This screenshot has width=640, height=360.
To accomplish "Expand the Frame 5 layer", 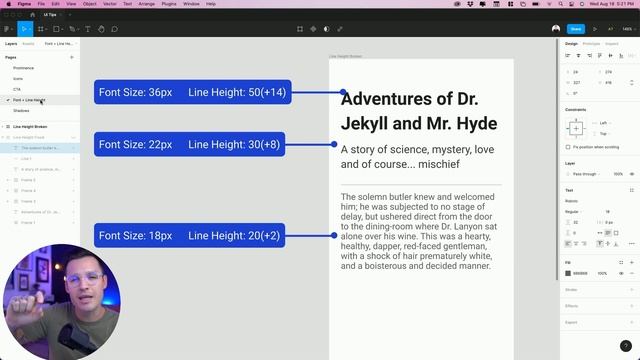I will 7,180.
